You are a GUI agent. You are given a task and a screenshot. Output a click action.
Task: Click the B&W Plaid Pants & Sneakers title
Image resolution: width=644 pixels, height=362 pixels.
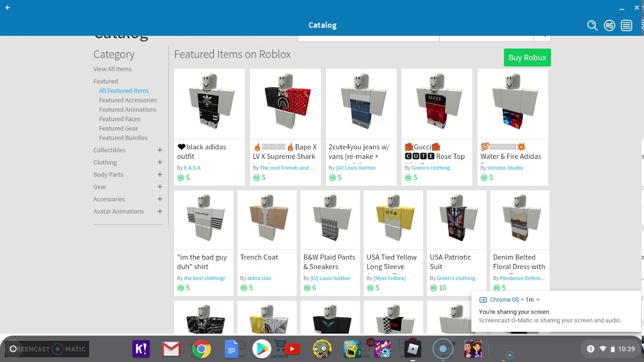(x=329, y=262)
